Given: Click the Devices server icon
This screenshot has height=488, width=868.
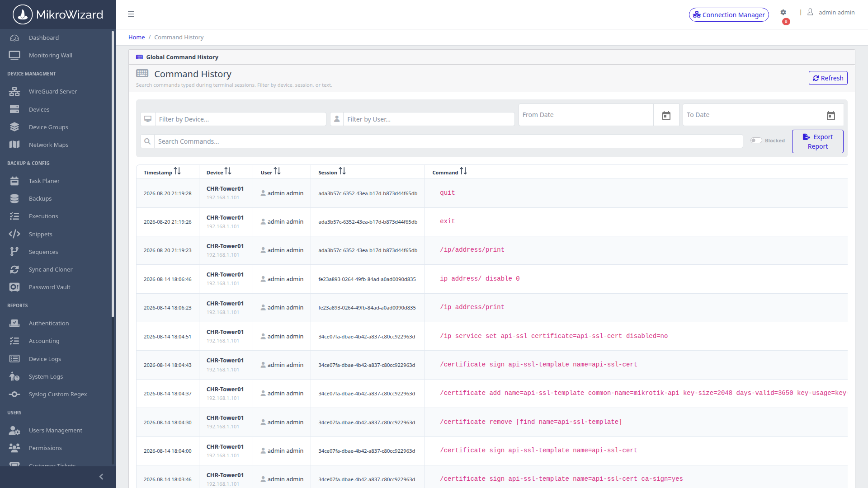Looking at the screenshot, I should [14, 109].
